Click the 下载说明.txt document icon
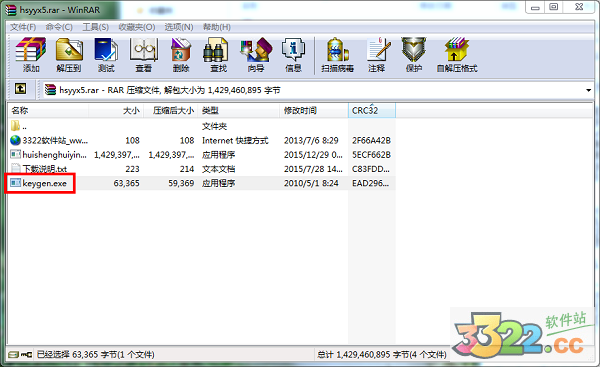Image resolution: width=600 pixels, height=367 pixels. tap(16, 169)
